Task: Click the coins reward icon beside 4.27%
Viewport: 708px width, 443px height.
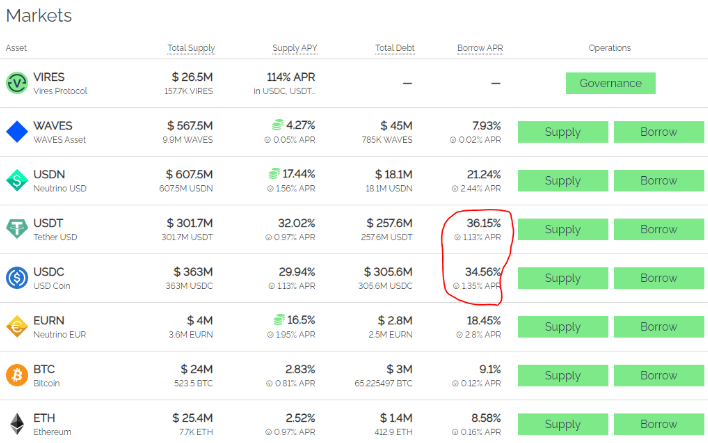Action: pyautogui.click(x=278, y=125)
